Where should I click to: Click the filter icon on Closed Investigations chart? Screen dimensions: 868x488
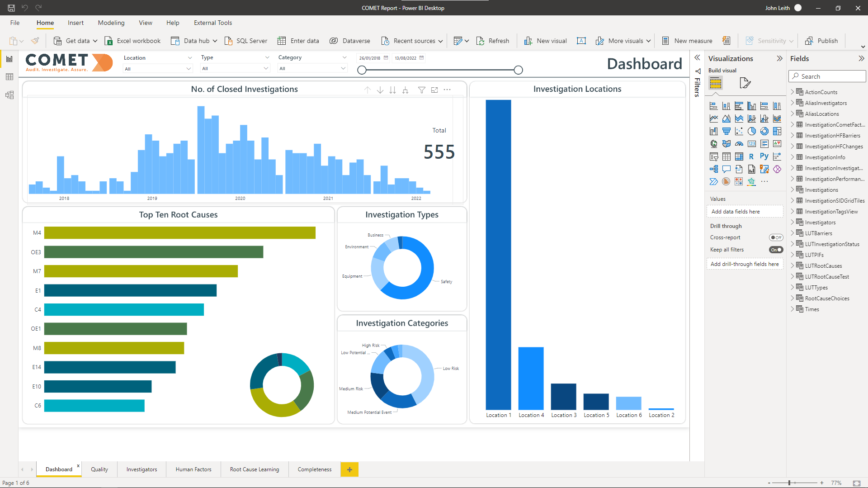[x=421, y=90]
